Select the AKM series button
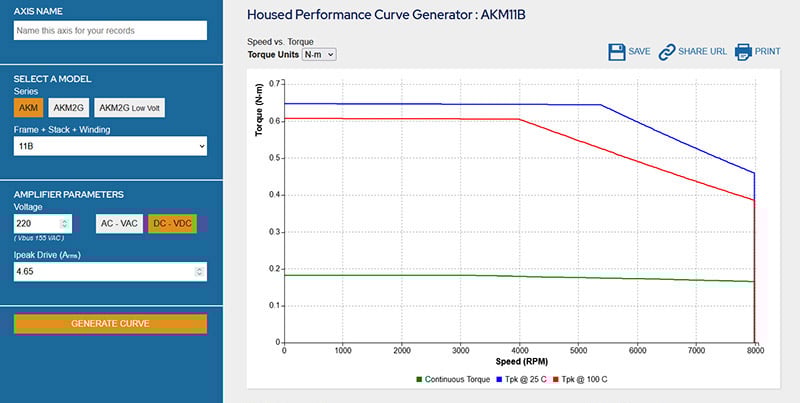Image resolution: width=800 pixels, height=403 pixels. [x=29, y=108]
